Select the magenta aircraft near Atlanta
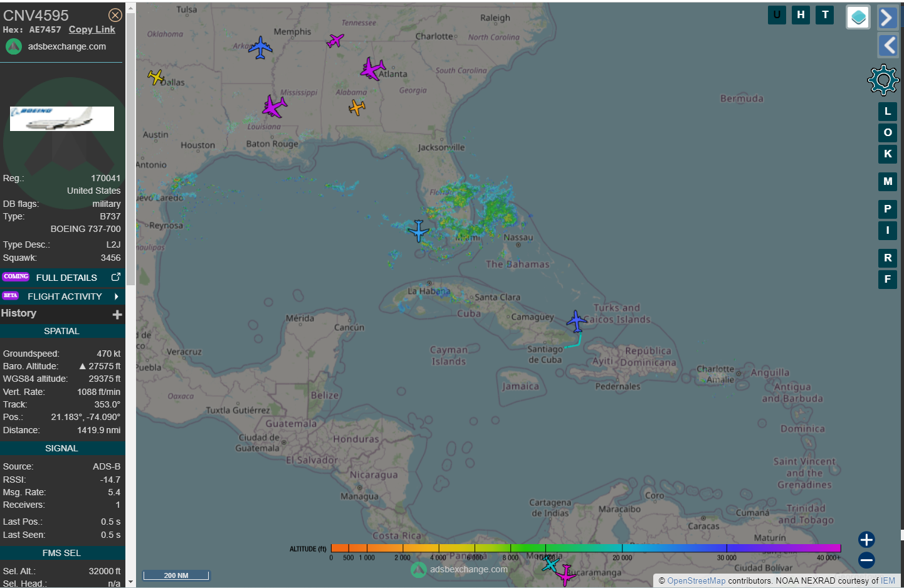Image resolution: width=904 pixels, height=588 pixels. (373, 69)
